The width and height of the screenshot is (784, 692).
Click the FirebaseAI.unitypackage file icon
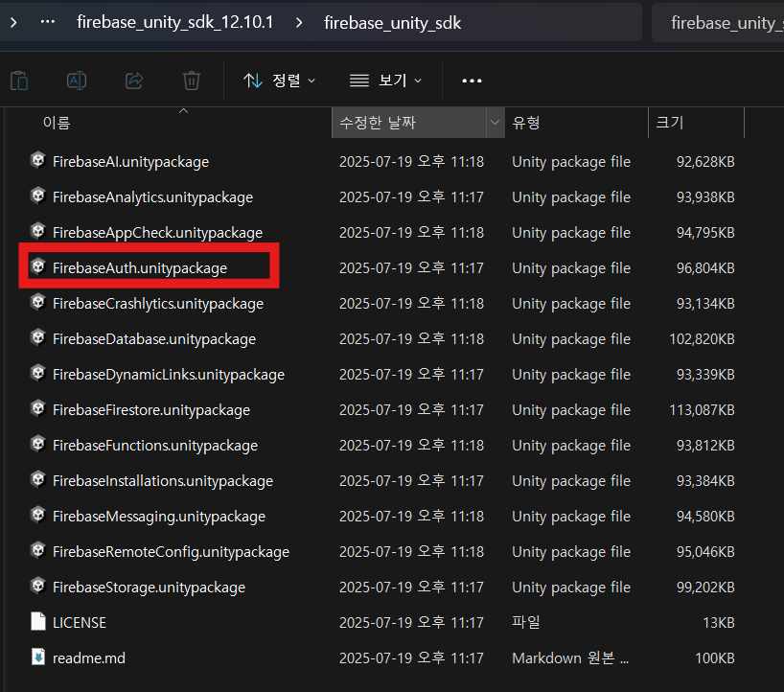coord(38,160)
